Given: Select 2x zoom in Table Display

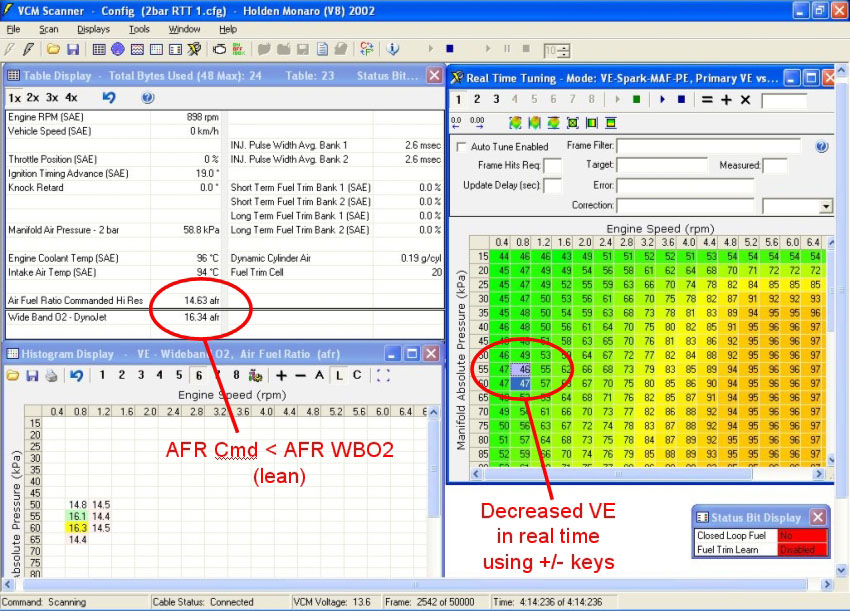Looking at the screenshot, I should [33, 98].
